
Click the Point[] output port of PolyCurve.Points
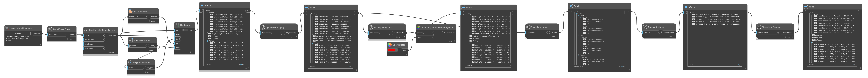(x=152, y=46)
